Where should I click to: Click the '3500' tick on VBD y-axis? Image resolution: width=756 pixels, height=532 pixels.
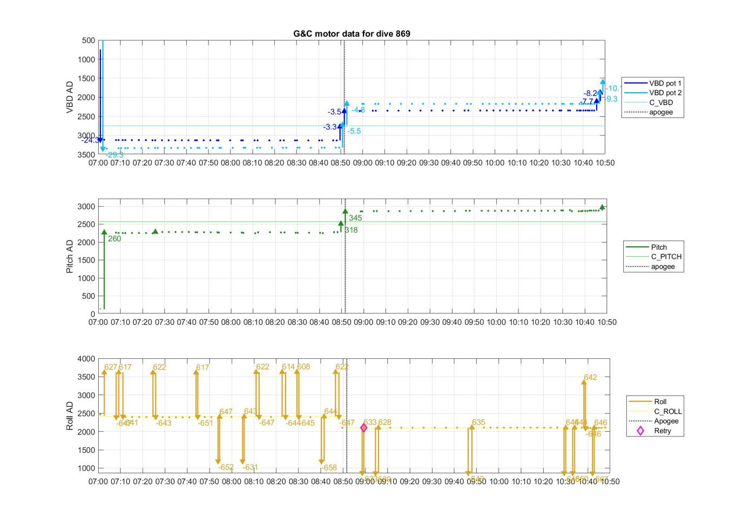[x=86, y=154]
